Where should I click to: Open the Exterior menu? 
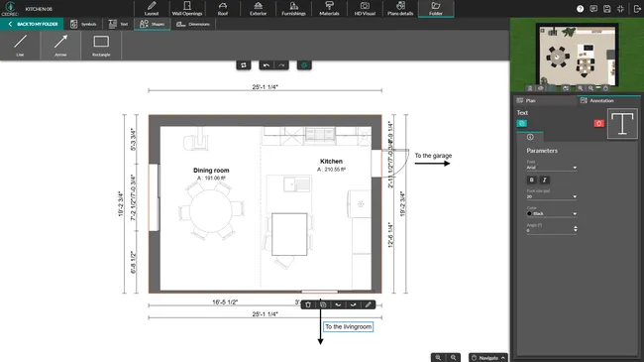(x=258, y=9)
